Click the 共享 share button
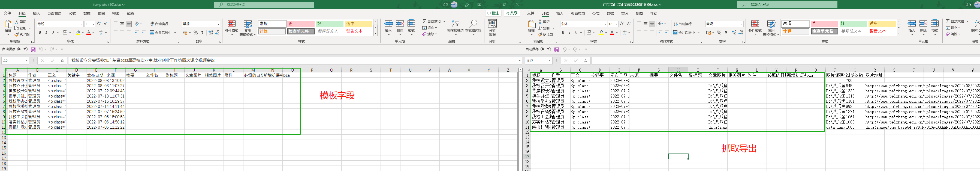The width and height of the screenshot is (980, 171). tap(512, 13)
